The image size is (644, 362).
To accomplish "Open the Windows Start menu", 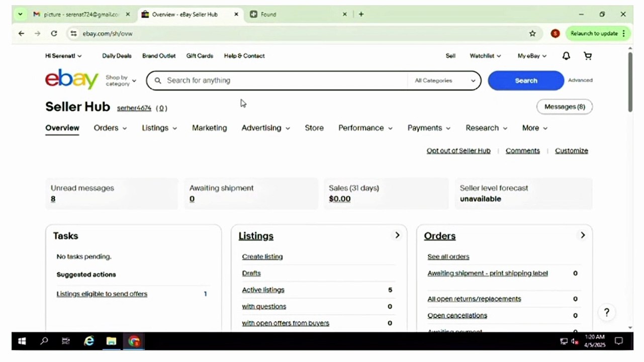I will (22, 341).
